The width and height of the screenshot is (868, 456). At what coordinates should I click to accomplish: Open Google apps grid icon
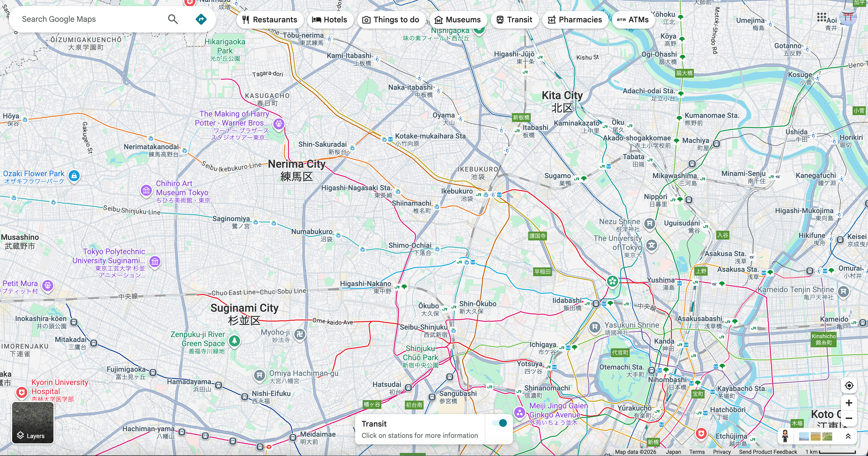(x=821, y=17)
